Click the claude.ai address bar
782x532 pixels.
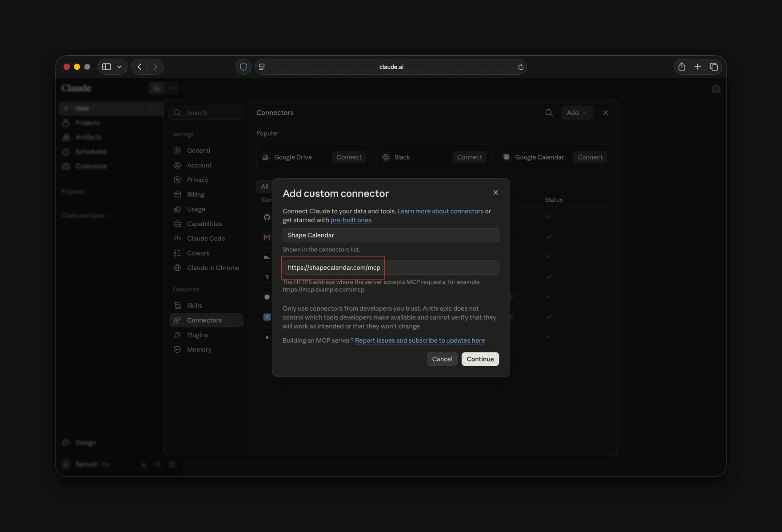click(391, 67)
